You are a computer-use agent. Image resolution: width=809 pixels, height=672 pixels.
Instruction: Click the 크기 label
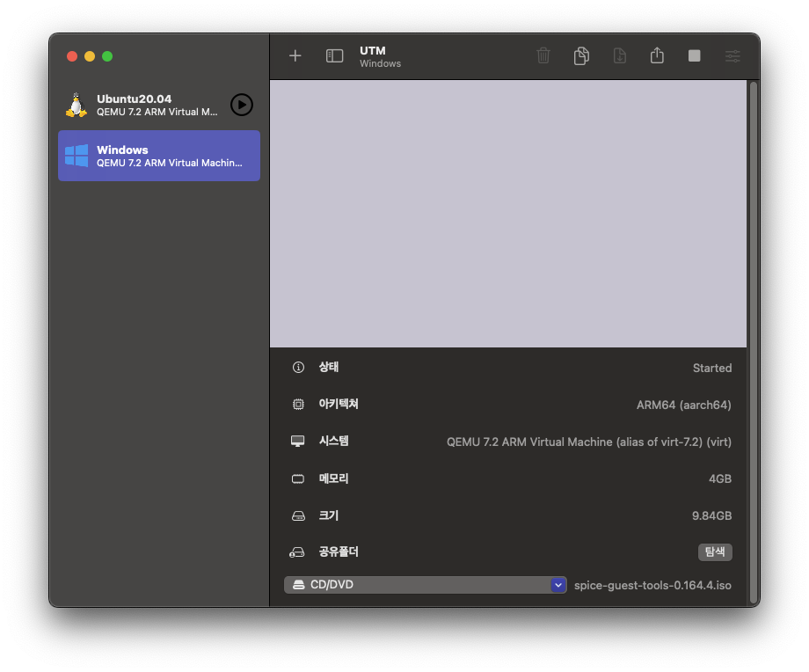tap(329, 515)
